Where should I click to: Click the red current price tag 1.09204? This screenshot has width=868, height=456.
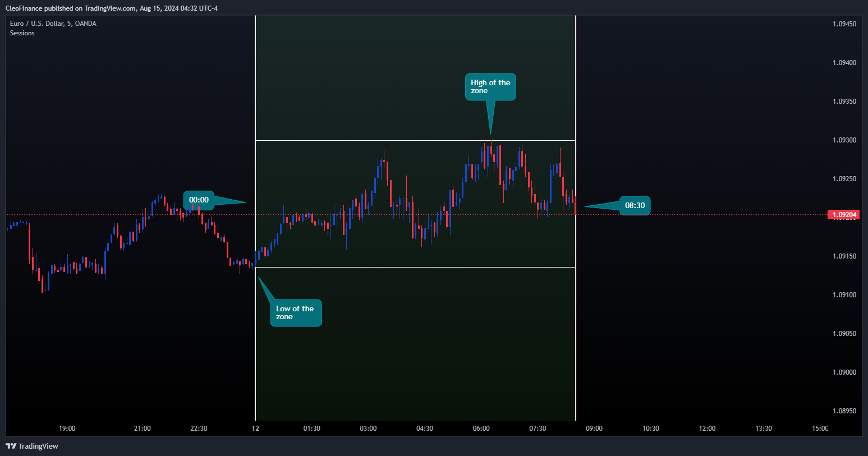coord(843,215)
